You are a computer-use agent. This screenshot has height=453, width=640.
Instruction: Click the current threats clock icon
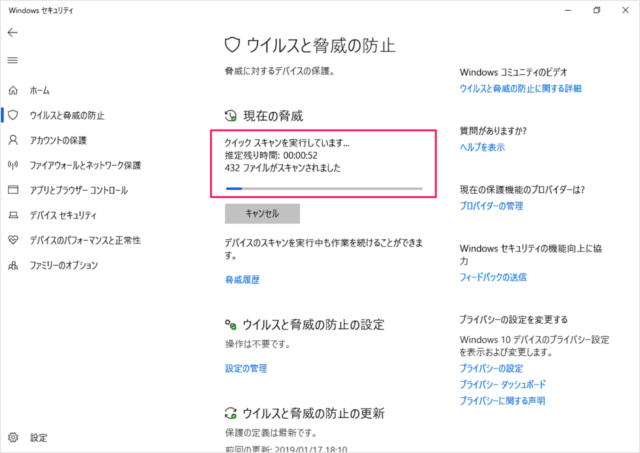coord(231,116)
